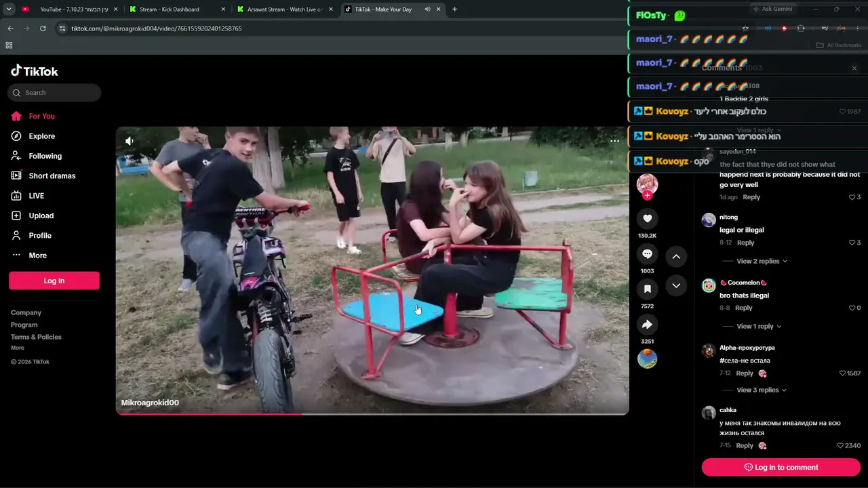Go to Profile in sidebar
Image resolution: width=868 pixels, height=488 pixels.
tap(40, 236)
